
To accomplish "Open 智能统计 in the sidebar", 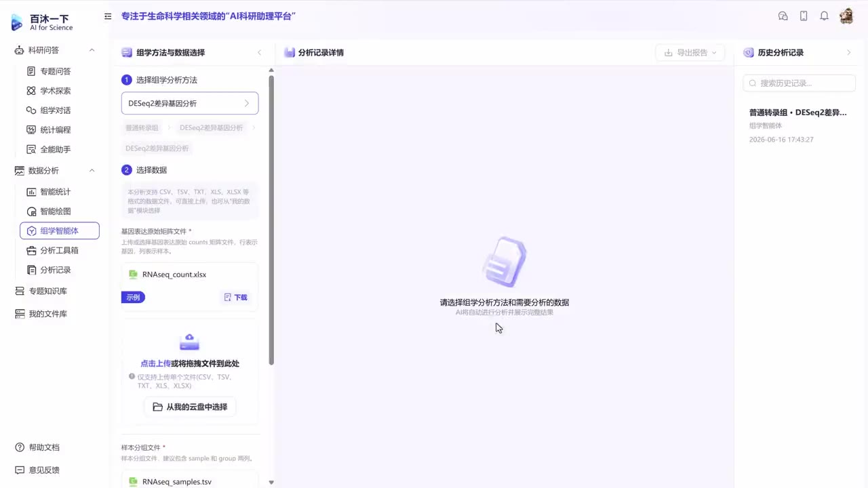I will click(x=56, y=192).
